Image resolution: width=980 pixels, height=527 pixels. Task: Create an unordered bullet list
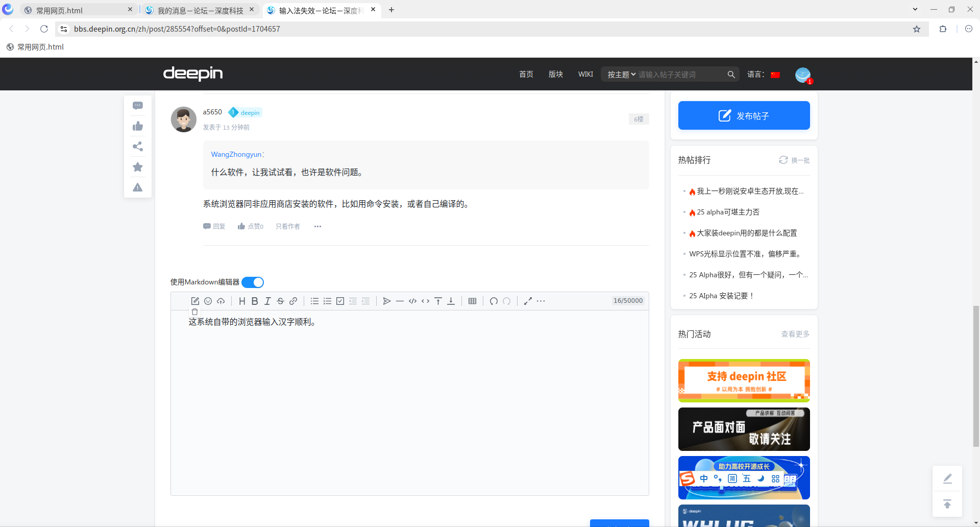click(x=314, y=301)
